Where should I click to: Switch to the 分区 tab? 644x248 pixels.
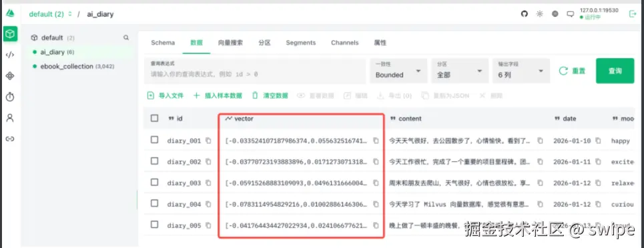tap(264, 43)
